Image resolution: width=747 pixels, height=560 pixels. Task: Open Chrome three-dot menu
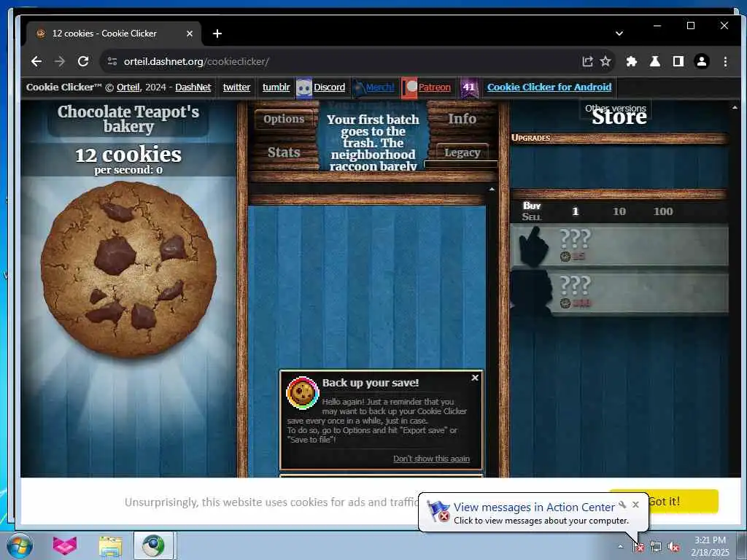(x=725, y=61)
